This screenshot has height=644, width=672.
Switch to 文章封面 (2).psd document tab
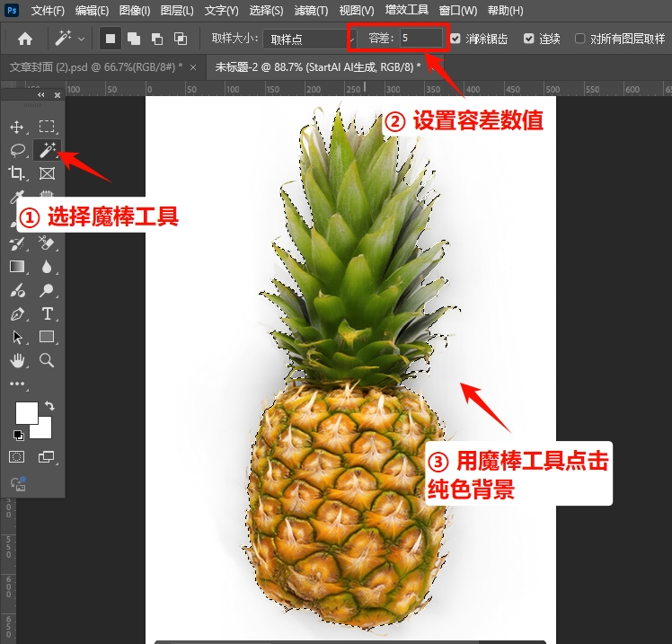point(96,67)
